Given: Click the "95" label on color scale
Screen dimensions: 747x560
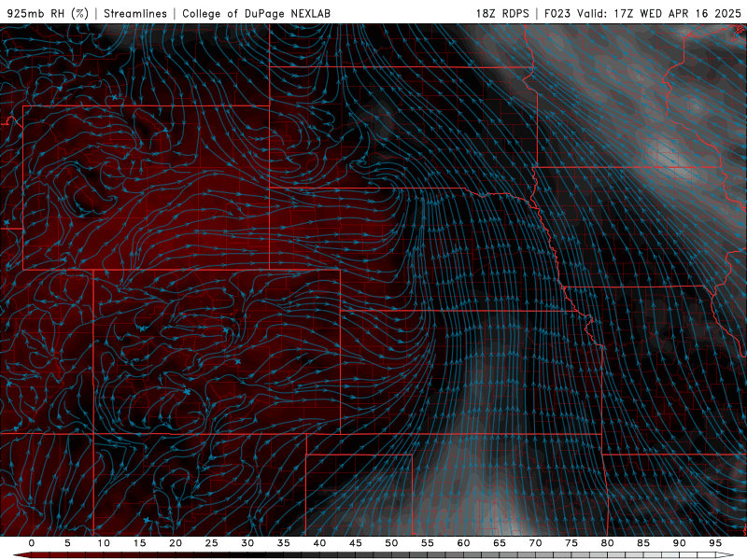Looking at the screenshot, I should click(x=715, y=543).
